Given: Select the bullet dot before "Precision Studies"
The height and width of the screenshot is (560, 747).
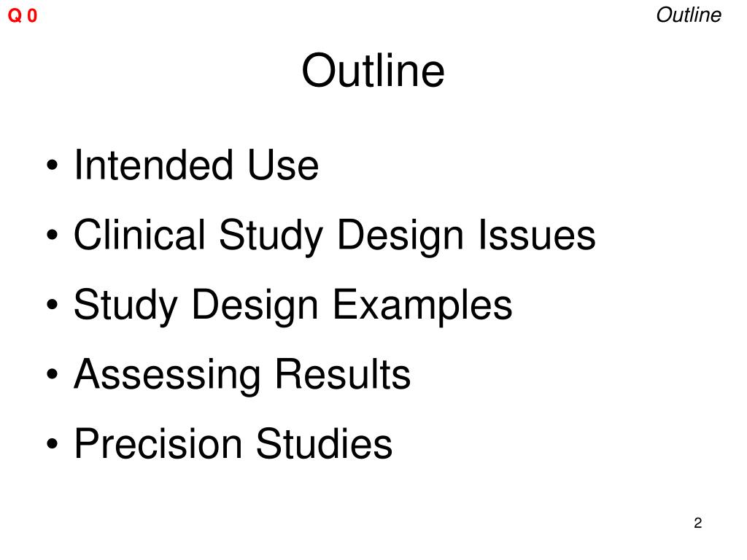Looking at the screenshot, I should (53, 444).
